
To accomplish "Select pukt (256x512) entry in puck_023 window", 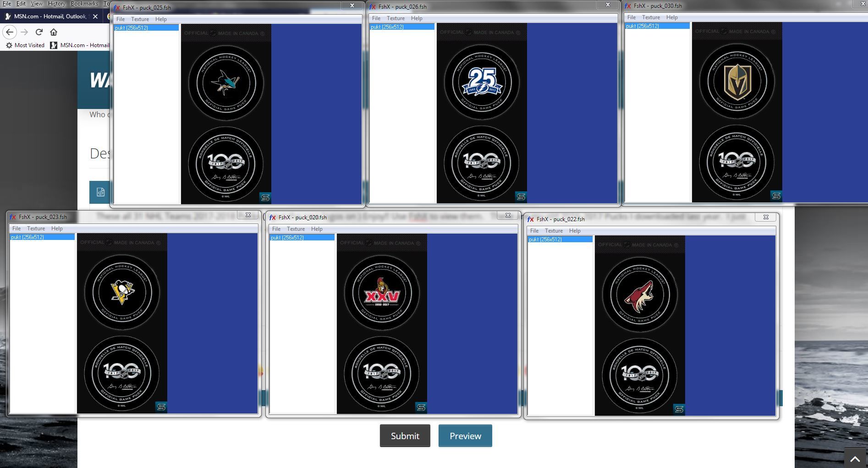I will click(42, 237).
